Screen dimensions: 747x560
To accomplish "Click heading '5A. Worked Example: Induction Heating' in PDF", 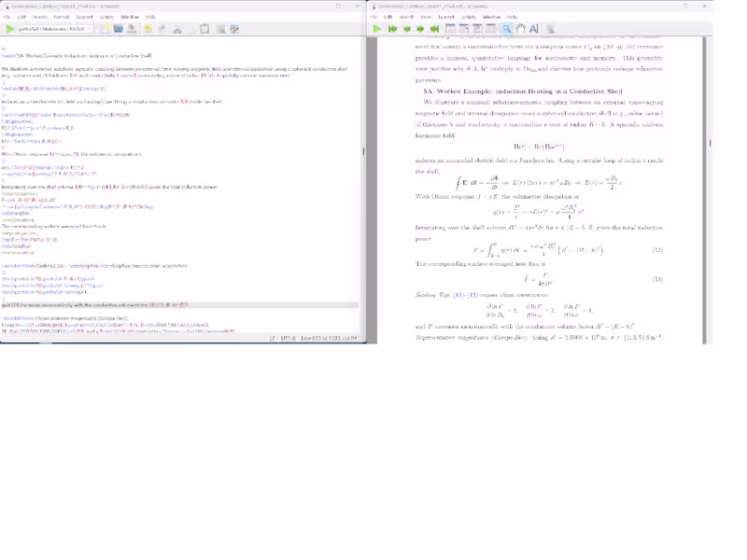I will click(x=523, y=91).
